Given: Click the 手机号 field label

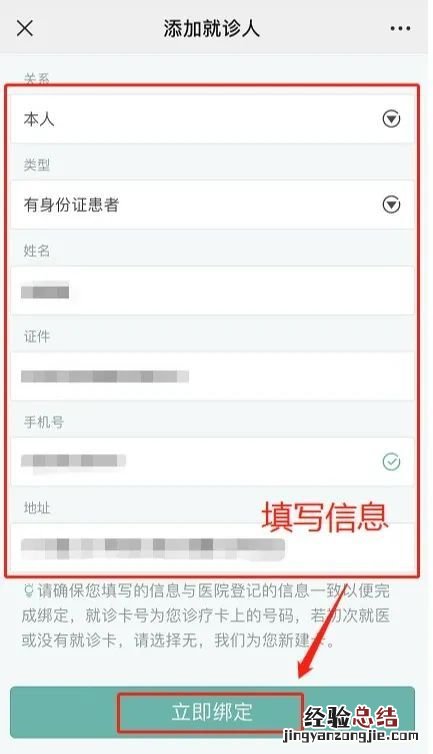Looking at the screenshot, I should [x=44, y=422].
